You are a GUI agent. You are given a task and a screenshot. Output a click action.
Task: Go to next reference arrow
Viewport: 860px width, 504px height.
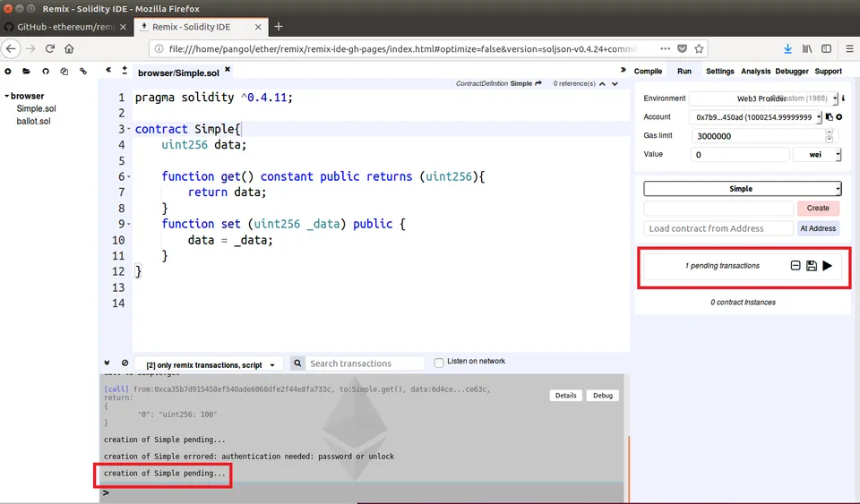coord(615,84)
